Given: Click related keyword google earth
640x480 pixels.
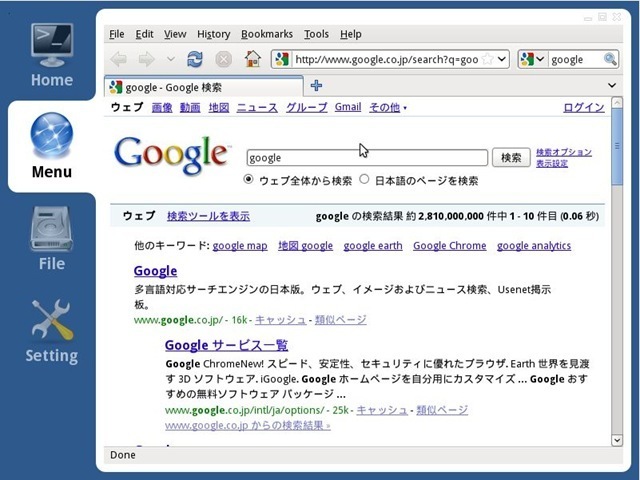Looking at the screenshot, I should 373,246.
